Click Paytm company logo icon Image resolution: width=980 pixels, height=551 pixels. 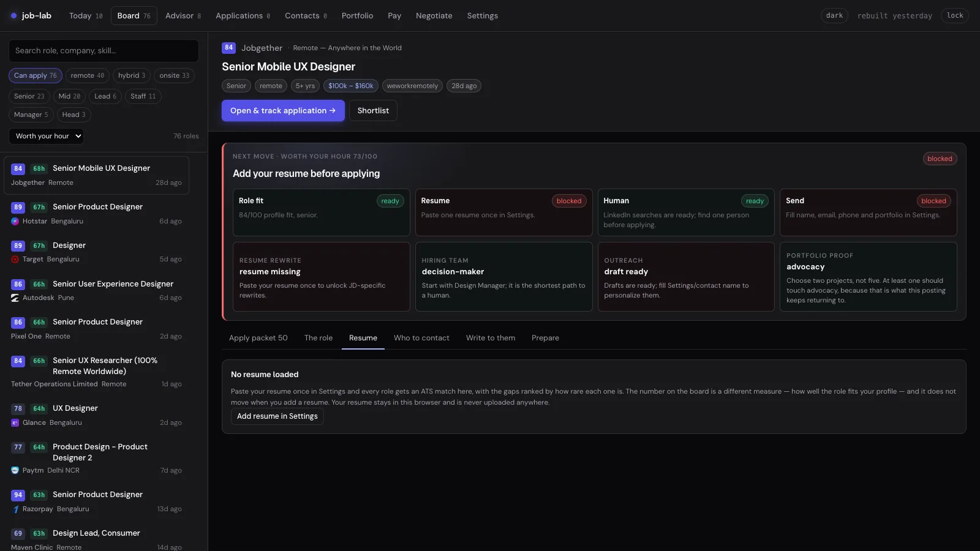[15, 470]
